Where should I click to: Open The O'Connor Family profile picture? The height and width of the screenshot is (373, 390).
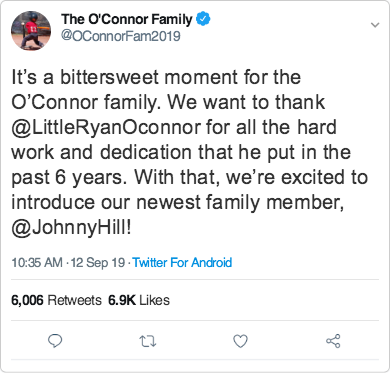click(31, 30)
